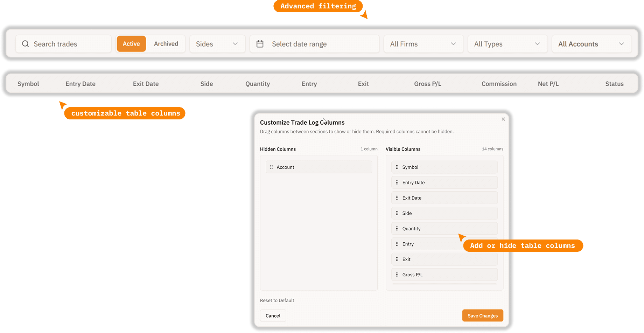
Task: Select the Quantity item in Visible Columns
Action: [444, 229]
